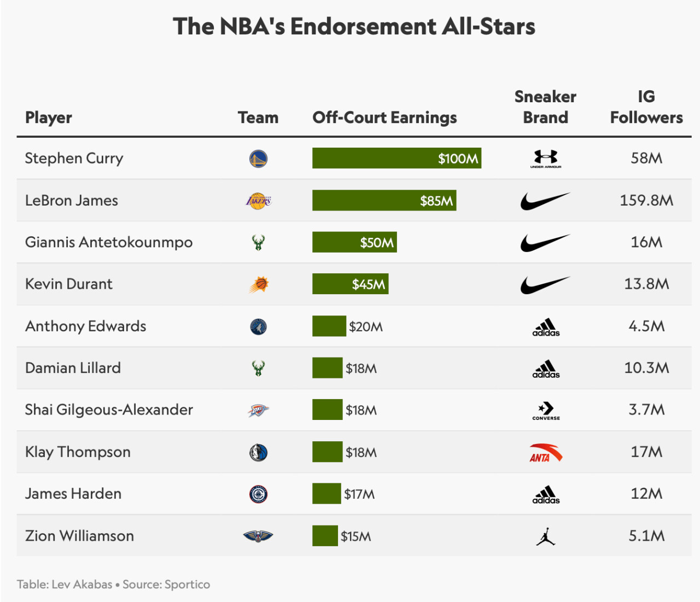Click the Damian Lillard player name

point(73,368)
